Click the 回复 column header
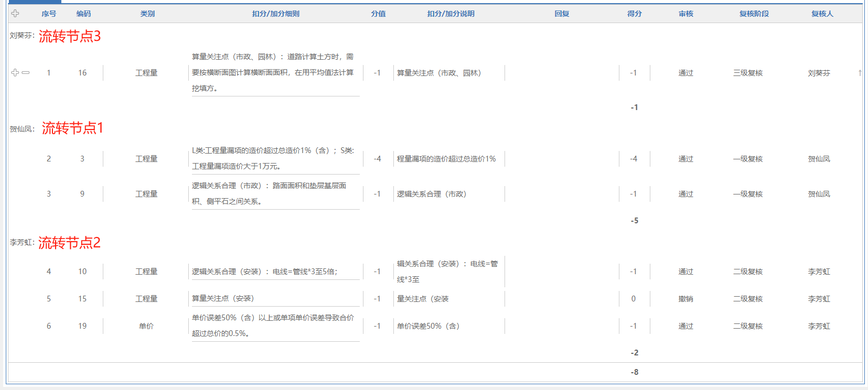Image resolution: width=868 pixels, height=390 pixels. coord(562,14)
